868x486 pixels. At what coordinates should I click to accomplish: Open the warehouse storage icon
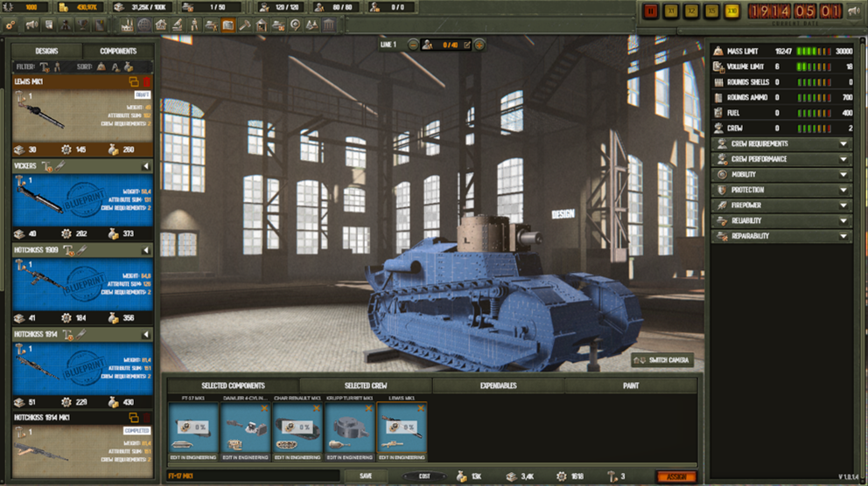262,24
